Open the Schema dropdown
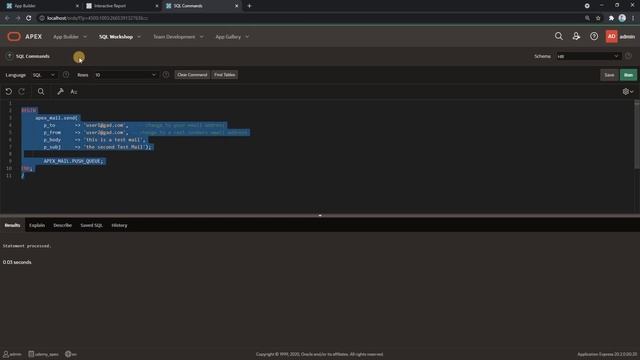 pyautogui.click(x=588, y=56)
